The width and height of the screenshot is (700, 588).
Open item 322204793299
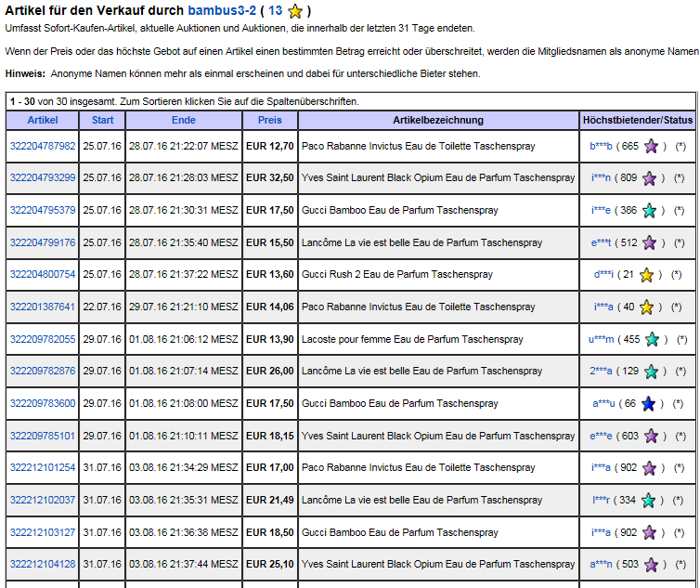[x=43, y=177]
